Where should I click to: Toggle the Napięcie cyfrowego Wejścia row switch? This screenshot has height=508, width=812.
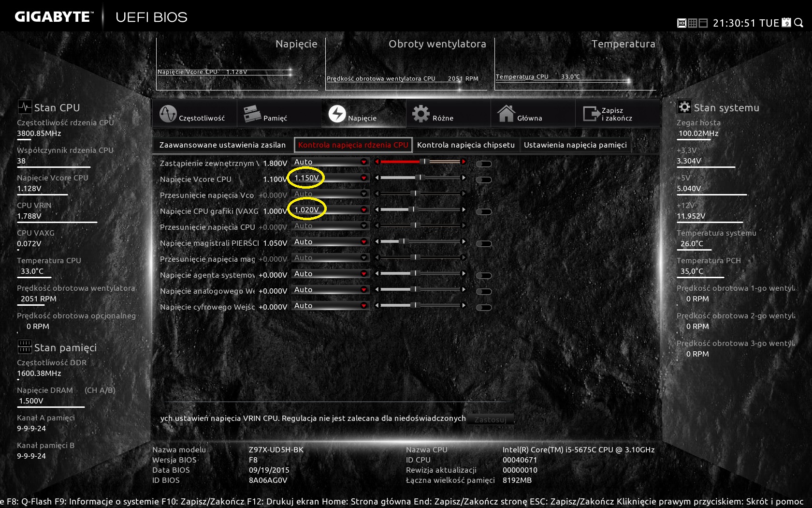[x=484, y=308]
